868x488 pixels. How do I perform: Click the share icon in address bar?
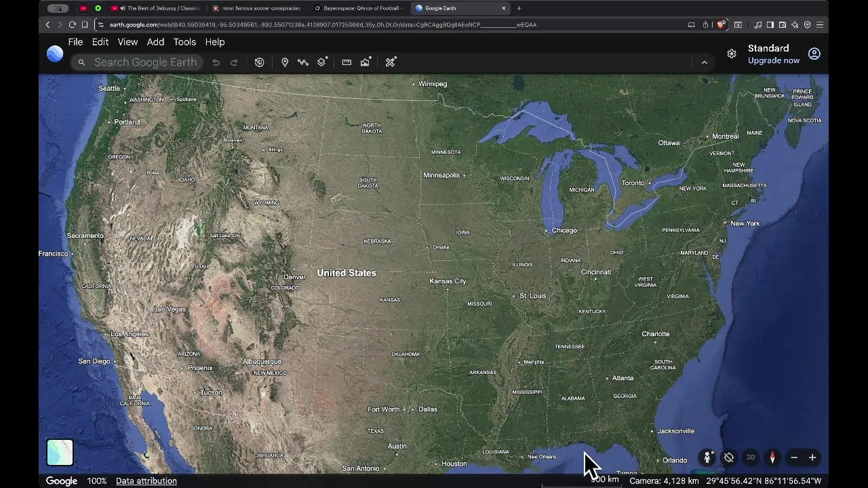click(705, 25)
